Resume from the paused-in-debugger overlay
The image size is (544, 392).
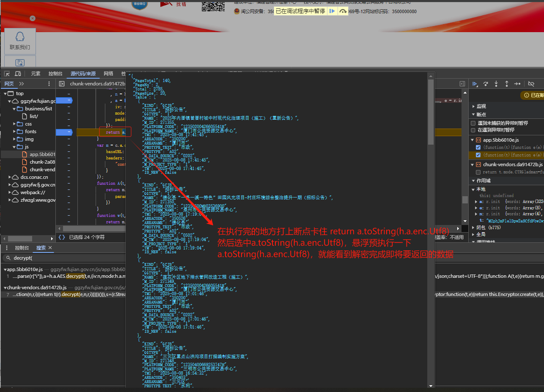(332, 11)
